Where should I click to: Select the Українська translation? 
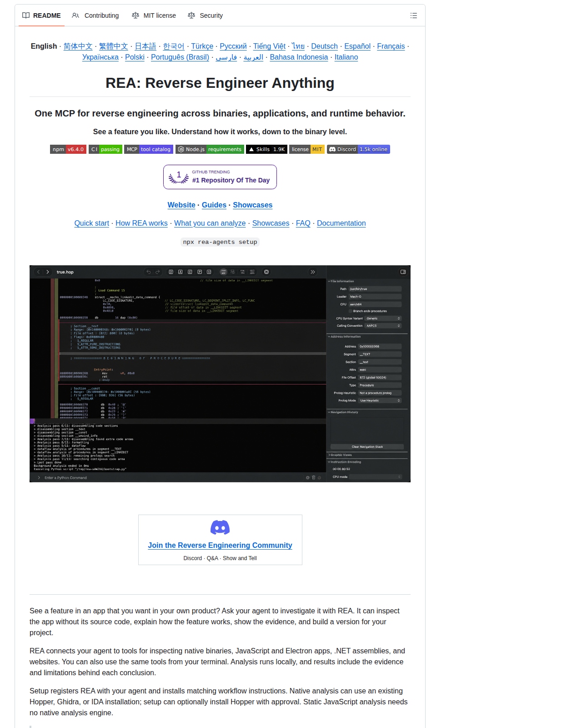[x=100, y=57]
